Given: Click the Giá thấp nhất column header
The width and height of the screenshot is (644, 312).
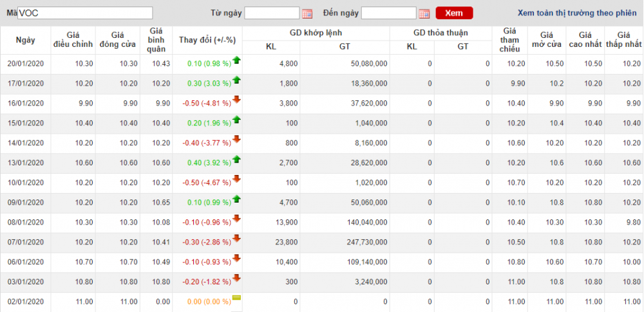Looking at the screenshot, I should (x=624, y=41).
